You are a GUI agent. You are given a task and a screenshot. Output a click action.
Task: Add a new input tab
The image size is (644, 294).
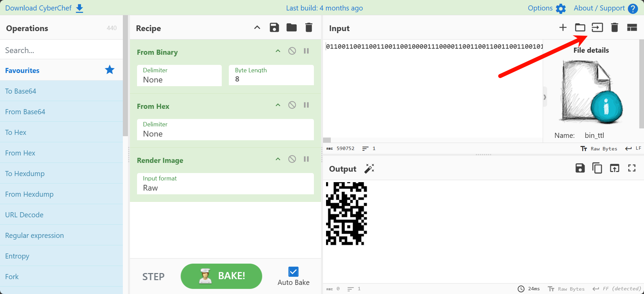click(x=563, y=27)
